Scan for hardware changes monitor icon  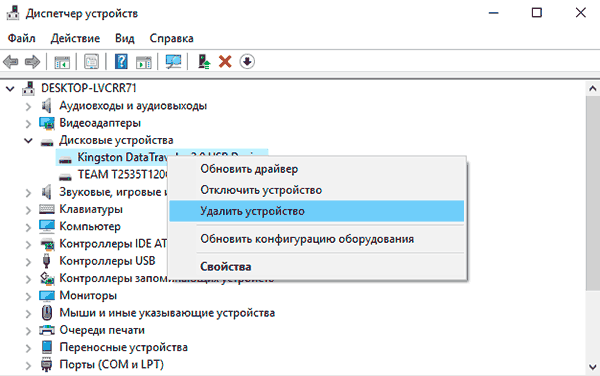coord(173,62)
